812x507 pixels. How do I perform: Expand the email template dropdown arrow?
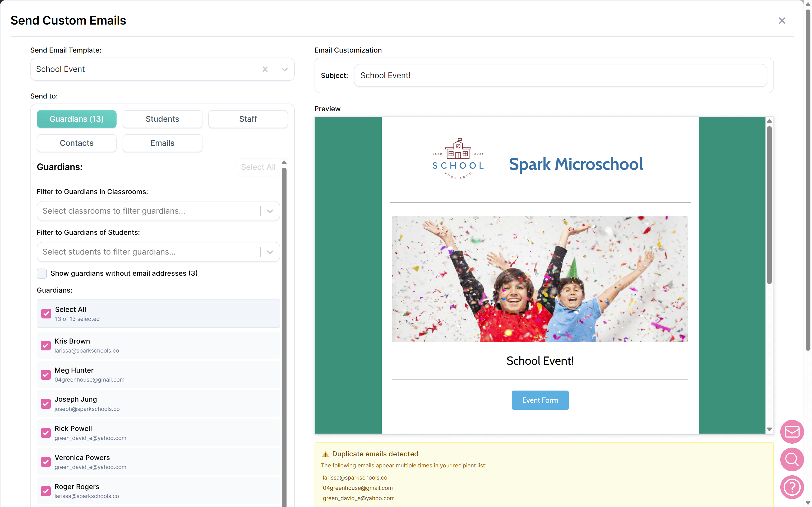point(284,69)
